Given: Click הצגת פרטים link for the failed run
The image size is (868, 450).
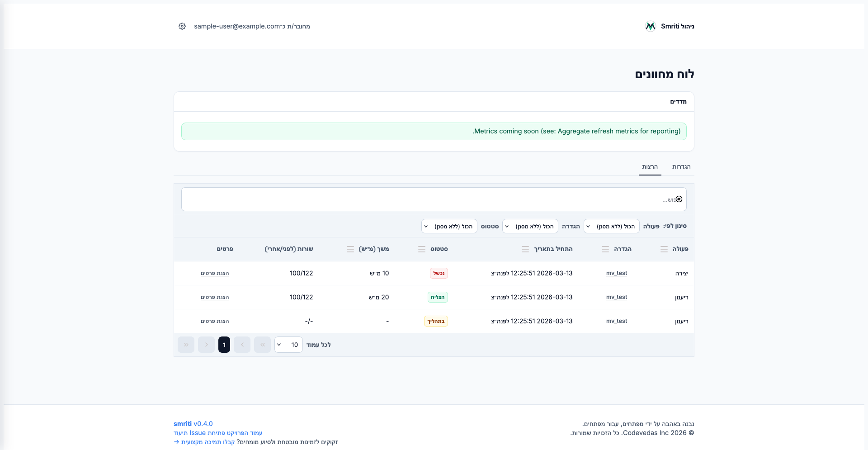Looking at the screenshot, I should (x=215, y=273).
